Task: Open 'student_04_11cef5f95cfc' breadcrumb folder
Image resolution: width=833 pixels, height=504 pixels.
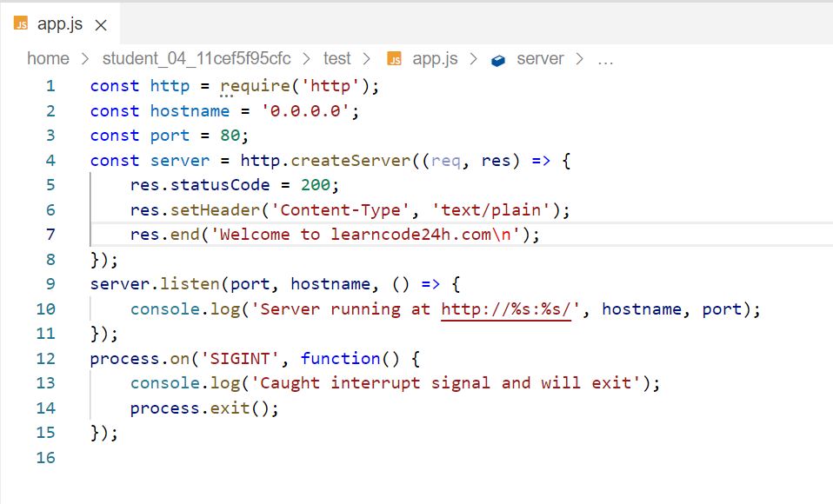Action: pyautogui.click(x=196, y=58)
